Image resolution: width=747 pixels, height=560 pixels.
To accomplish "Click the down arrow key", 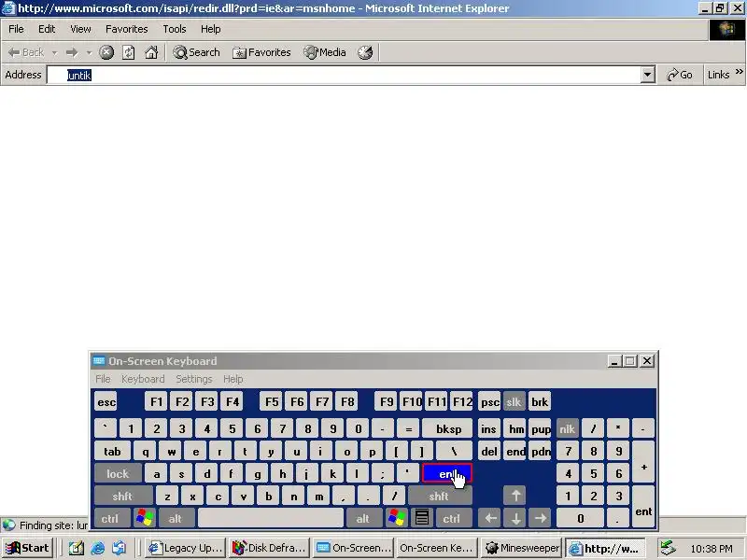I will click(x=515, y=518).
